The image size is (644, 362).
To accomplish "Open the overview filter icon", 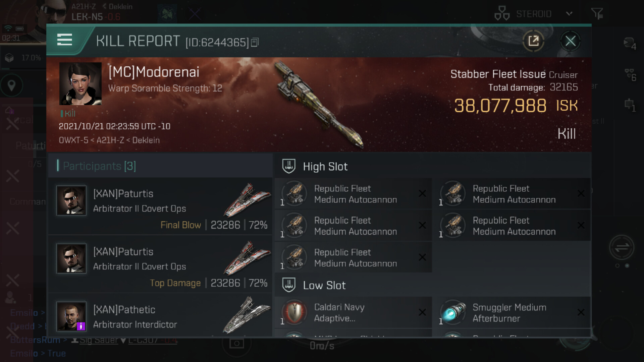I will point(597,14).
